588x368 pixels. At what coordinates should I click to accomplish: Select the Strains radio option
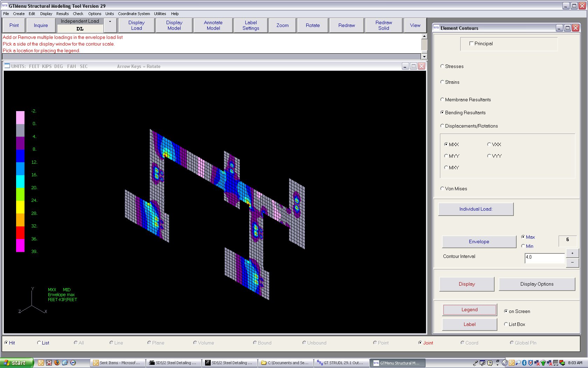tap(442, 82)
